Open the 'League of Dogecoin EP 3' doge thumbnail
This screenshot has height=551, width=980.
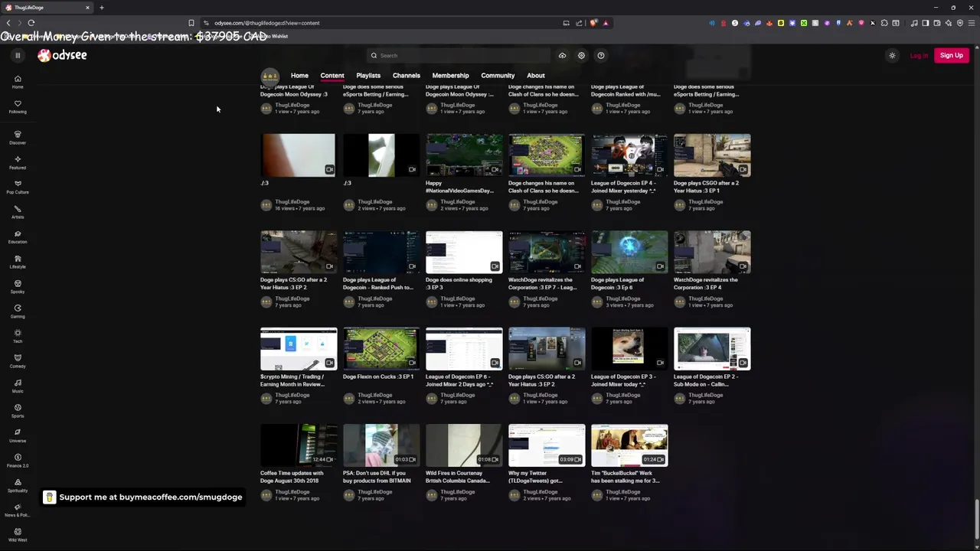[629, 349]
